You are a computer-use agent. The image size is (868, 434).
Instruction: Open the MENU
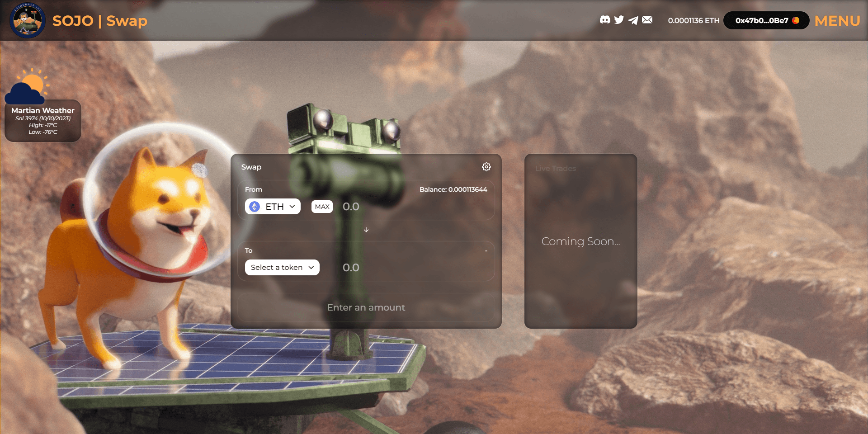point(837,21)
